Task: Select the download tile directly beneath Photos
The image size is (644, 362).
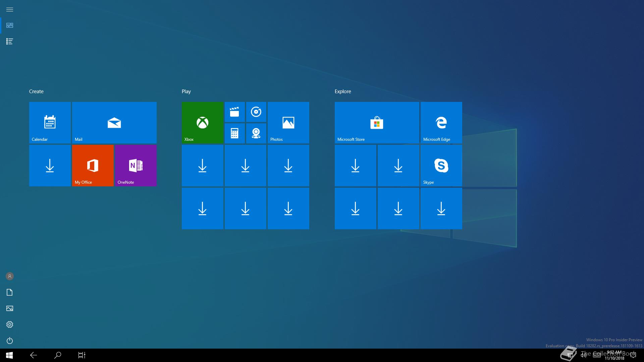Action: 288,166
